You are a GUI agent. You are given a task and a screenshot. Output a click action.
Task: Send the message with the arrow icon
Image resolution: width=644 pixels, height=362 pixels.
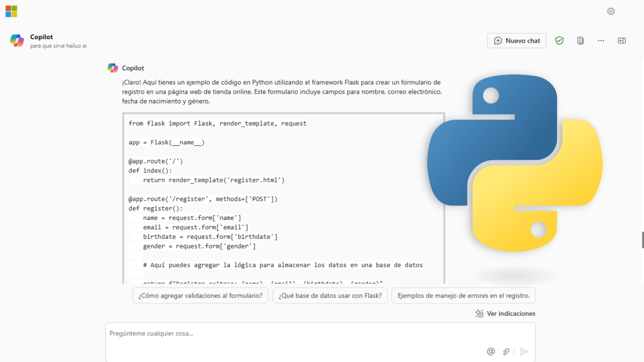(523, 352)
